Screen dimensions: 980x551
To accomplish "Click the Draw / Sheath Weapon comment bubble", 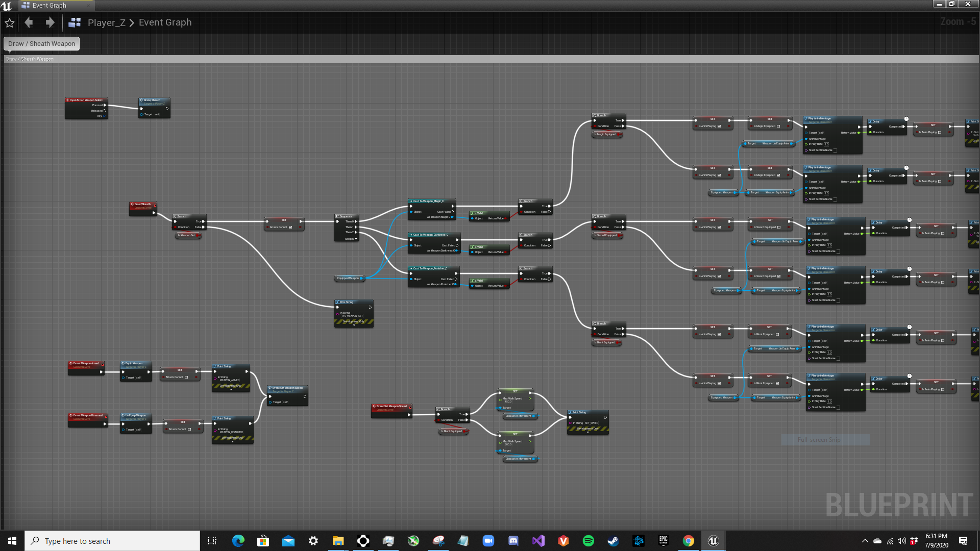I will click(x=41, y=43).
